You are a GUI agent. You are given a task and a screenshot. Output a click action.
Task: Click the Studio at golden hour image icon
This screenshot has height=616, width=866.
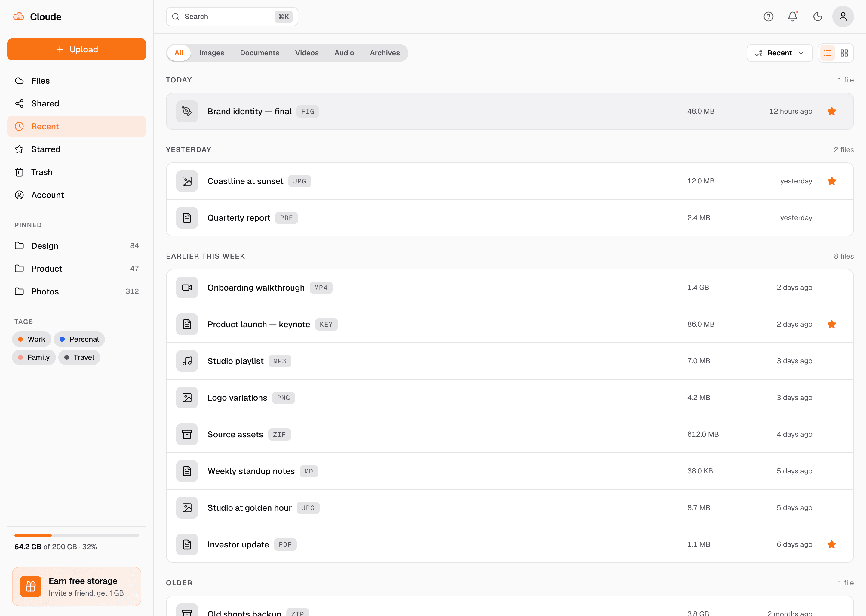point(187,507)
